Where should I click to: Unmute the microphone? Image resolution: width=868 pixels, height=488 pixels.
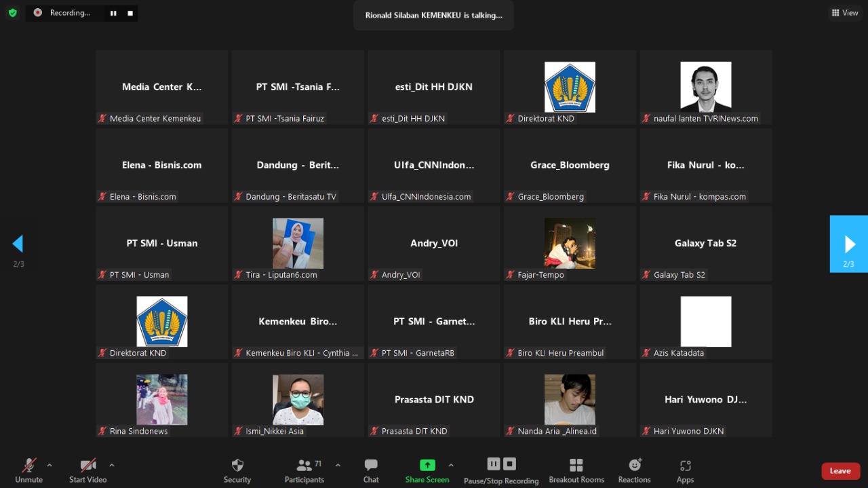(29, 470)
